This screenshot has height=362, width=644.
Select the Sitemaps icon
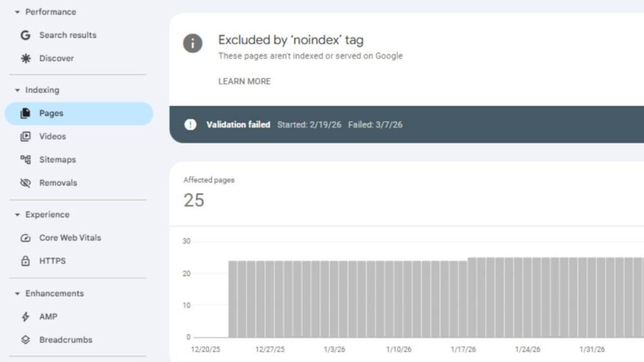point(25,160)
